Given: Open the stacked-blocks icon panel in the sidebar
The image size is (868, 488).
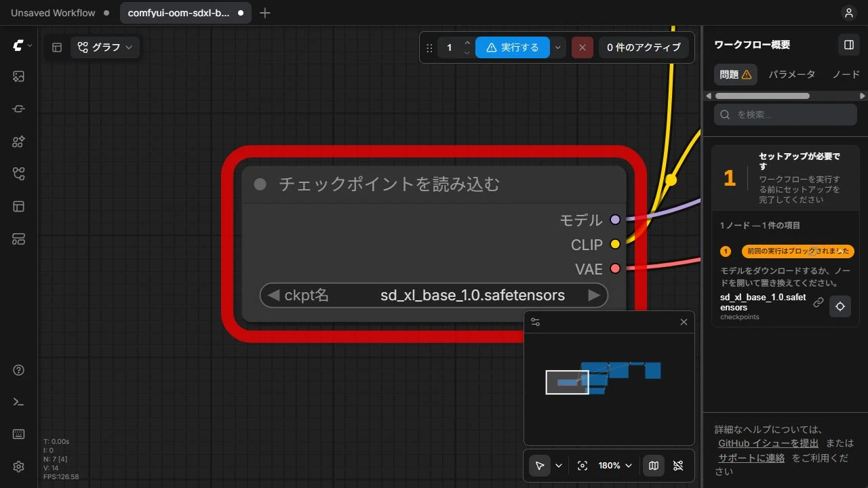Looking at the screenshot, I should coord(18,239).
